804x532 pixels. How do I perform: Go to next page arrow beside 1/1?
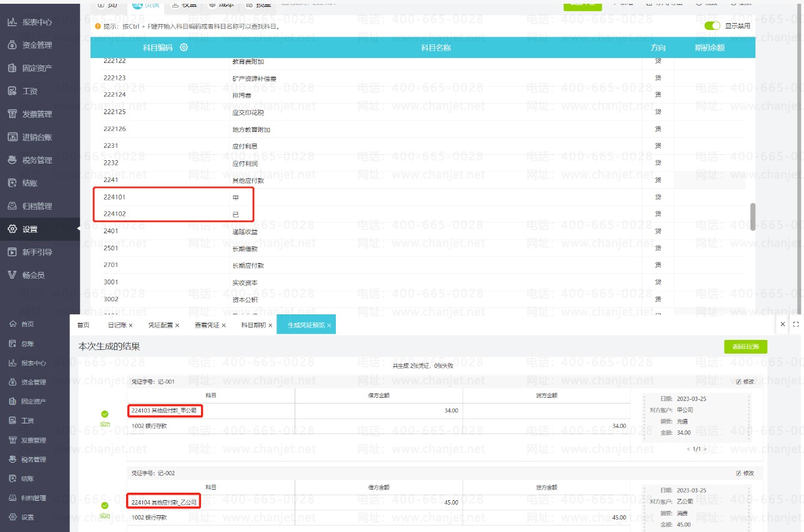(x=705, y=449)
